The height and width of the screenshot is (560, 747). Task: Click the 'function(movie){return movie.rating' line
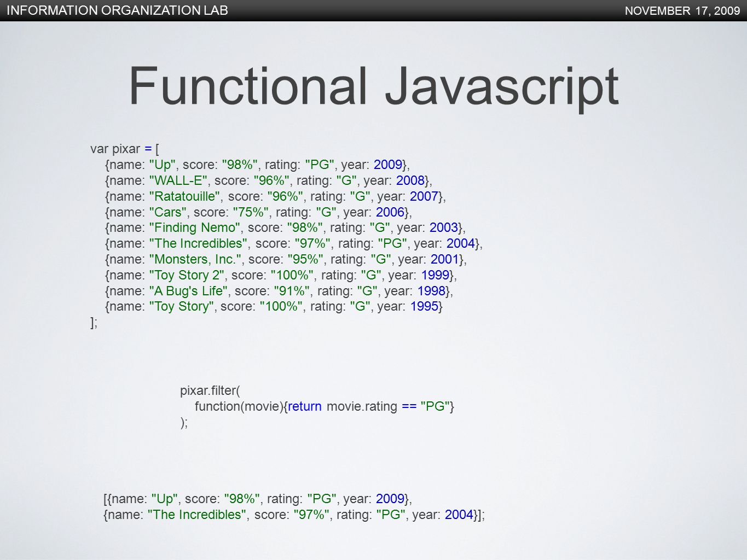coord(325,406)
